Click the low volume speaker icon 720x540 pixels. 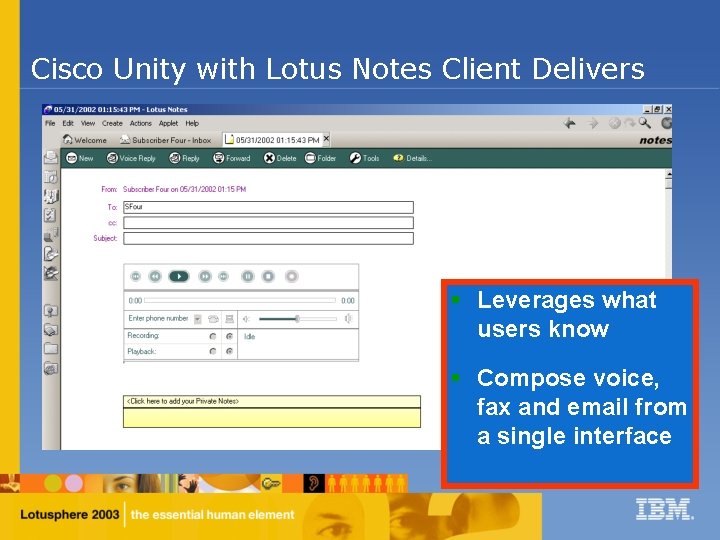click(246, 319)
